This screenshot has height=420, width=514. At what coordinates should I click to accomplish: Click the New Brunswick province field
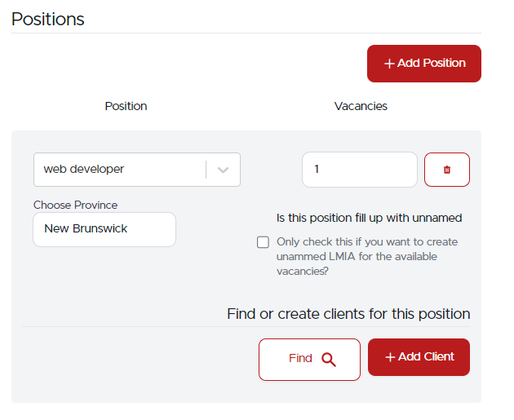(x=104, y=229)
